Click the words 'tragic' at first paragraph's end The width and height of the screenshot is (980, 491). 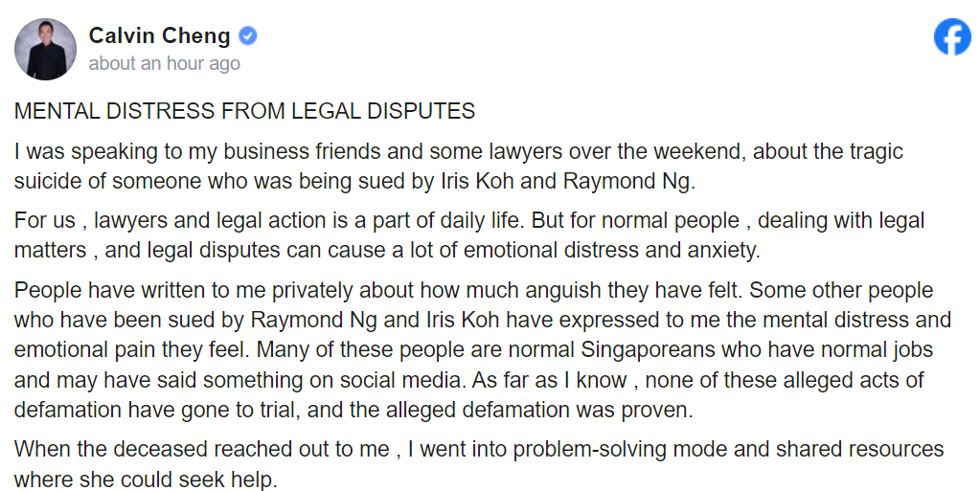(x=874, y=151)
